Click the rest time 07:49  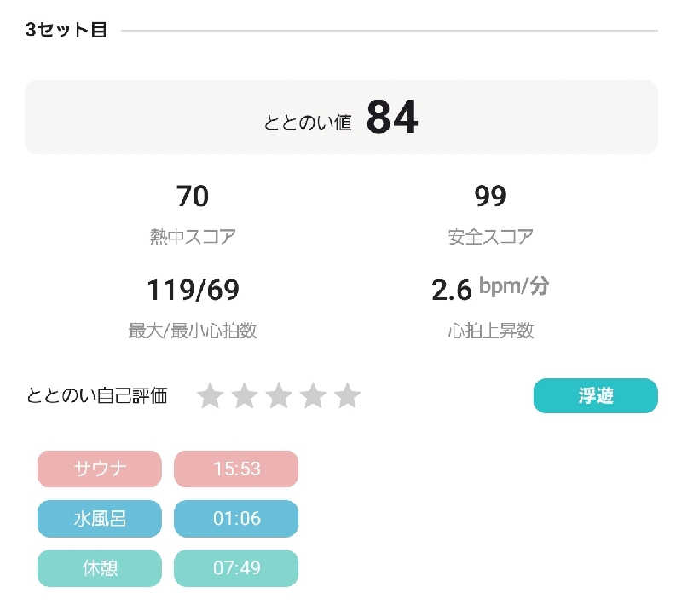point(236,567)
